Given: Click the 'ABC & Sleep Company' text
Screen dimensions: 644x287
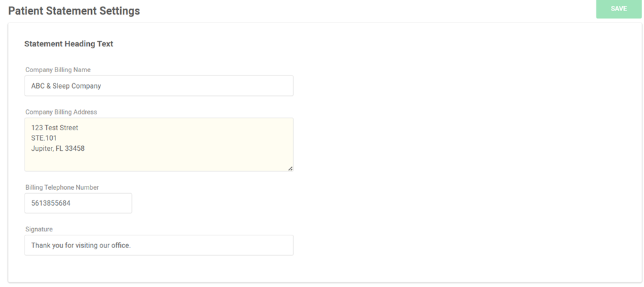Looking at the screenshot, I should coord(66,86).
